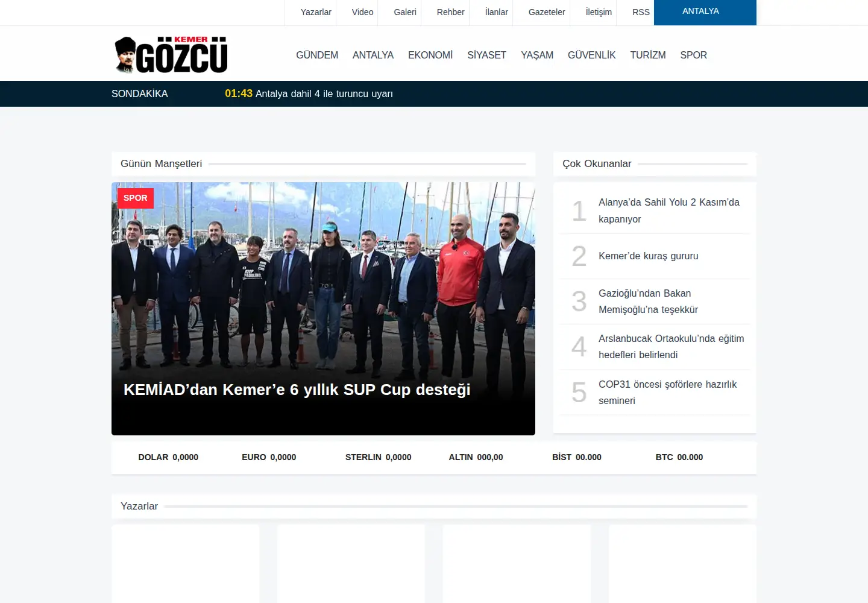
Task: Open the GÜVENLİK category
Action: click(x=592, y=55)
